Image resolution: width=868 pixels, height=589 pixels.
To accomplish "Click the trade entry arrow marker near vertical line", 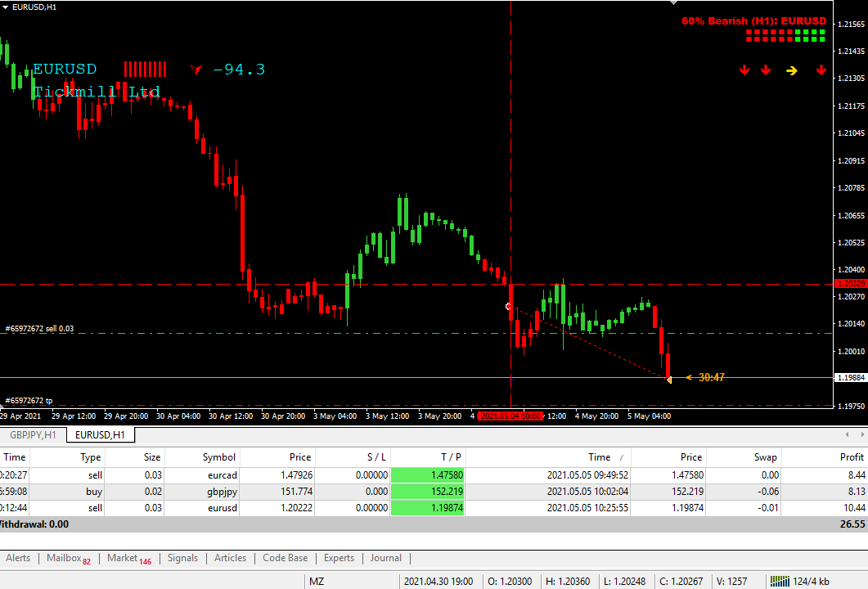I will point(508,306).
